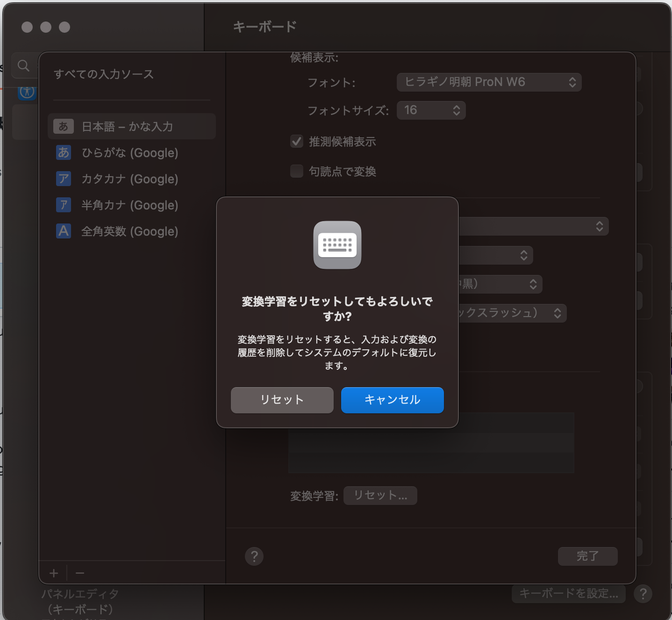Screen dimensions: 672x620
Task: Click the blue キャンセル button
Action: pos(393,400)
